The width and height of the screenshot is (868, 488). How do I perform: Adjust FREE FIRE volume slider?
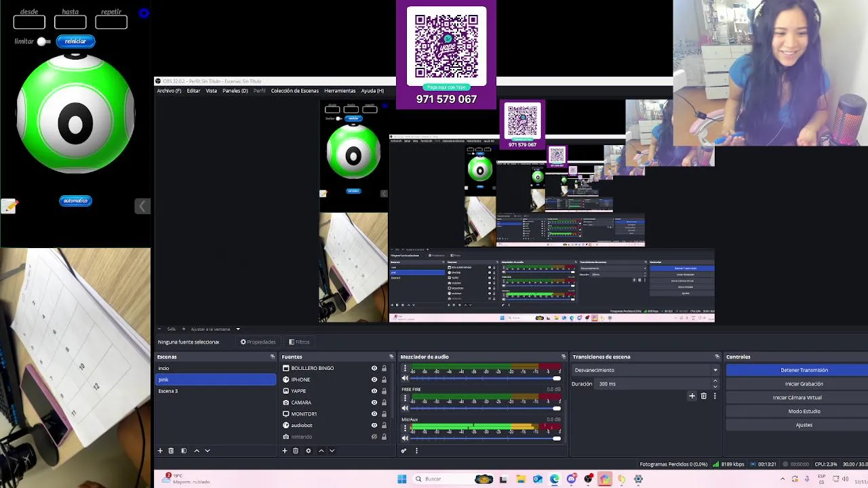486,408
